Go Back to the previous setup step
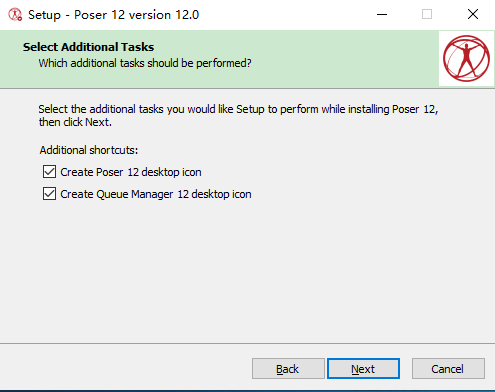The height and width of the screenshot is (392, 495). point(288,369)
